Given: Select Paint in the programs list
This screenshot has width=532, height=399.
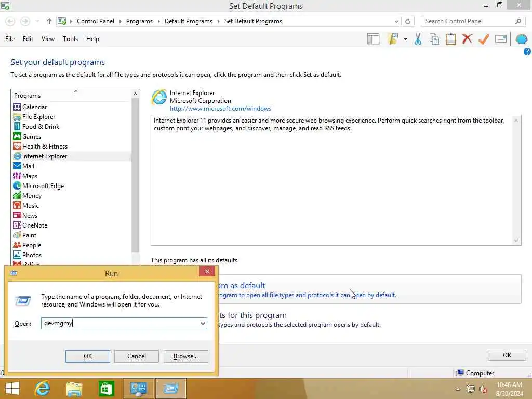Looking at the screenshot, I should pos(29,235).
